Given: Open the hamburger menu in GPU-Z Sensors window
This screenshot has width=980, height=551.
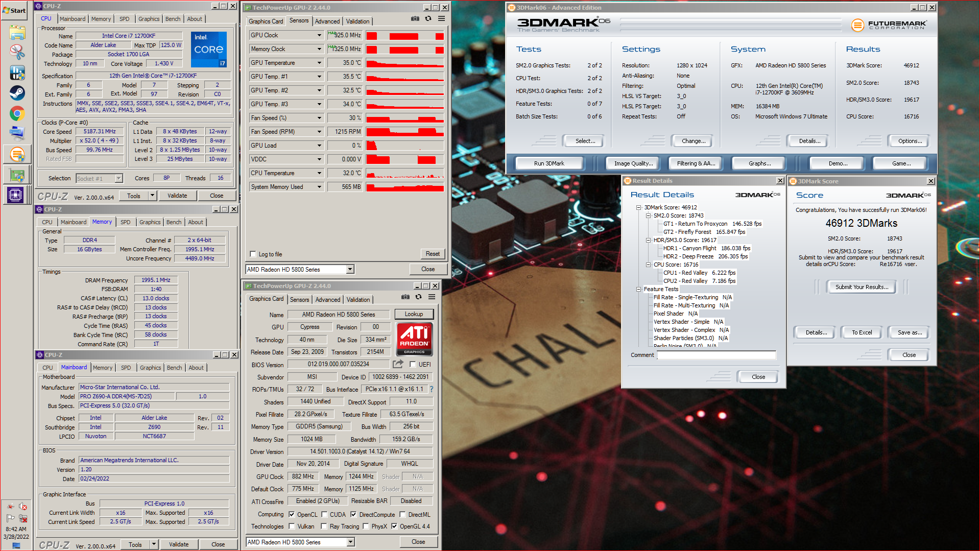Looking at the screenshot, I should 441,19.
